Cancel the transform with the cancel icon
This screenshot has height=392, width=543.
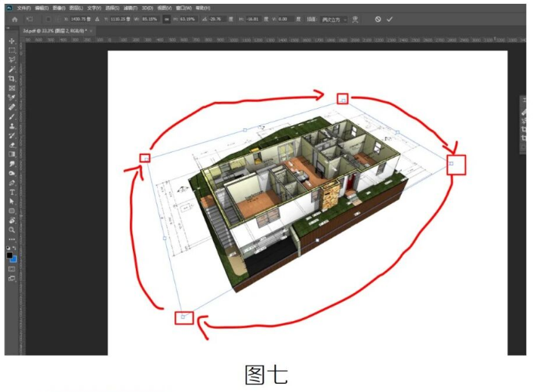coord(378,20)
